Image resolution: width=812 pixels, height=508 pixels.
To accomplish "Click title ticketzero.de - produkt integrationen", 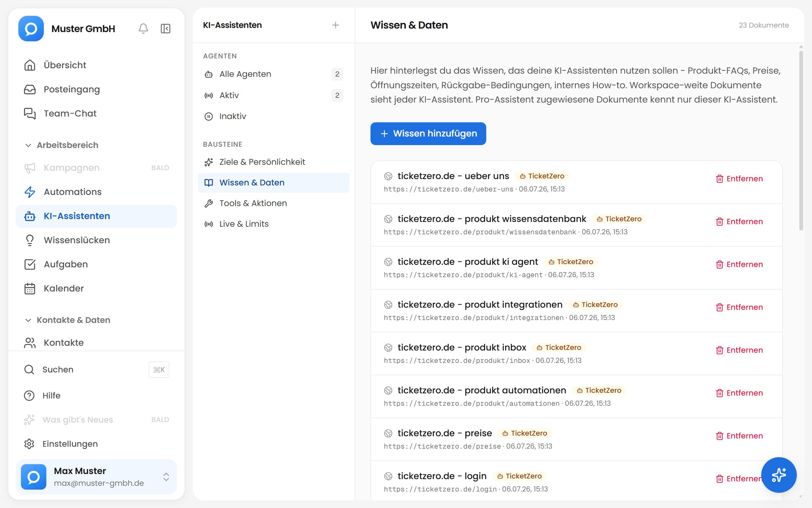I will 480,305.
